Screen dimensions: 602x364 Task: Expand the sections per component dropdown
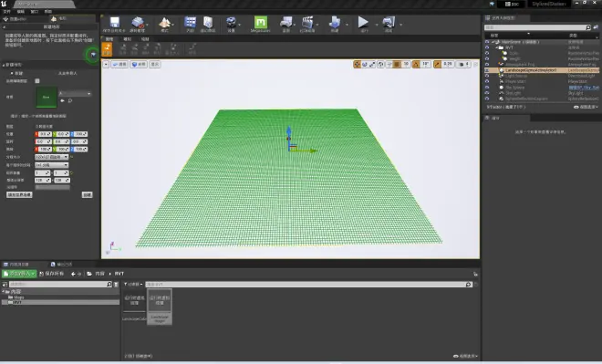(51, 165)
